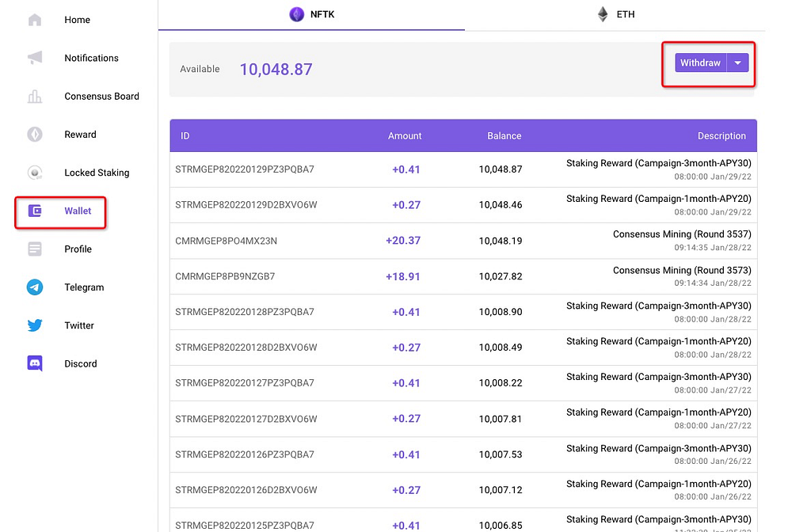The image size is (811, 532).
Task: Click Consensus Mining (Round 3573) description
Action: pyautogui.click(x=682, y=271)
